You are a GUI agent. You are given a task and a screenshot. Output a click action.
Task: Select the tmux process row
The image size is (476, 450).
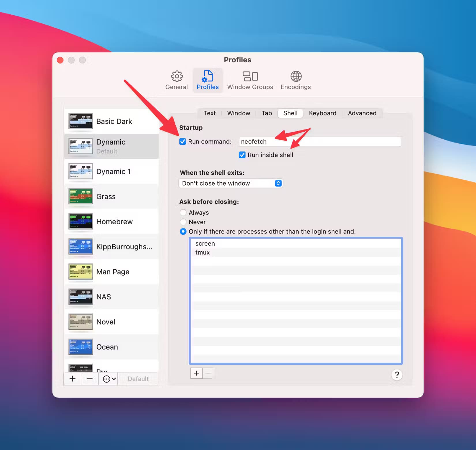(x=296, y=252)
